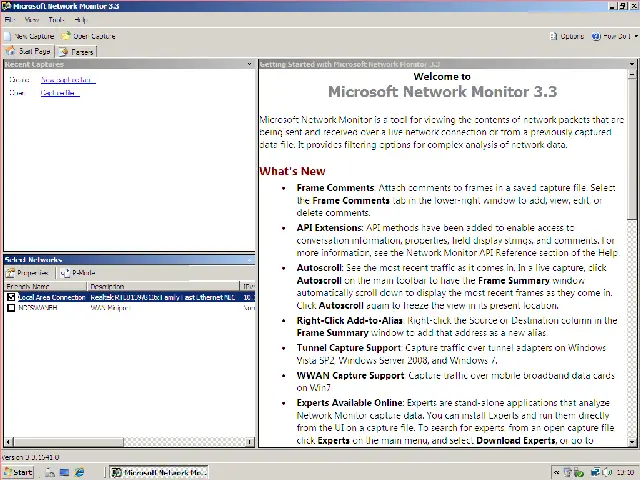Collapse the Recent Captures panel
This screenshot has width=640, height=480.
point(249,64)
